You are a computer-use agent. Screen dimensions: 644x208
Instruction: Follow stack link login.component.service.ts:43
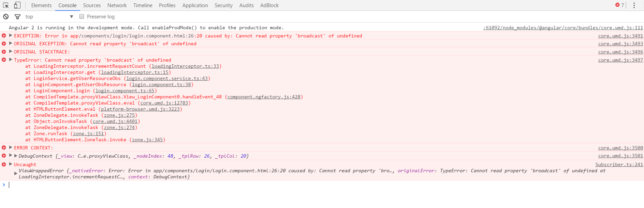(x=167, y=78)
